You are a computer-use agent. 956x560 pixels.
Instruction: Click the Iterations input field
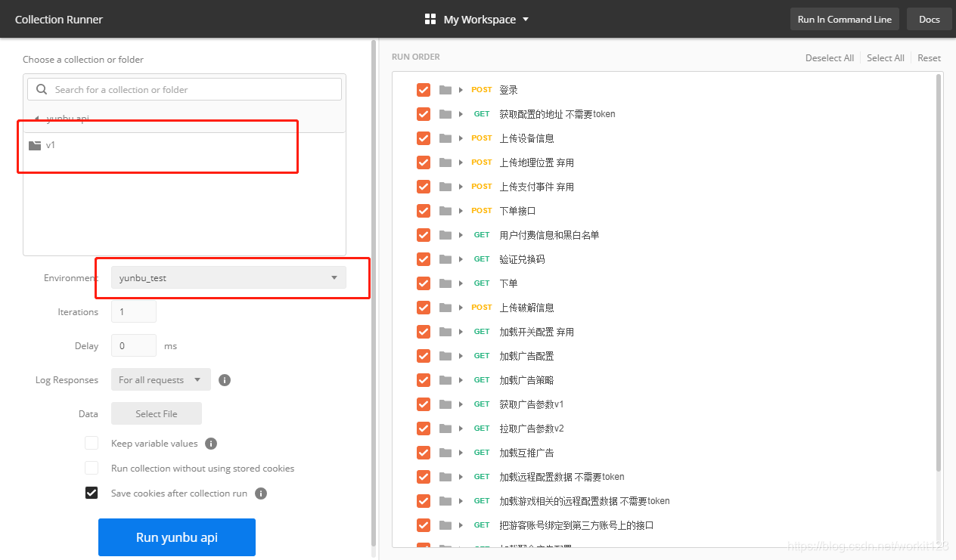134,311
